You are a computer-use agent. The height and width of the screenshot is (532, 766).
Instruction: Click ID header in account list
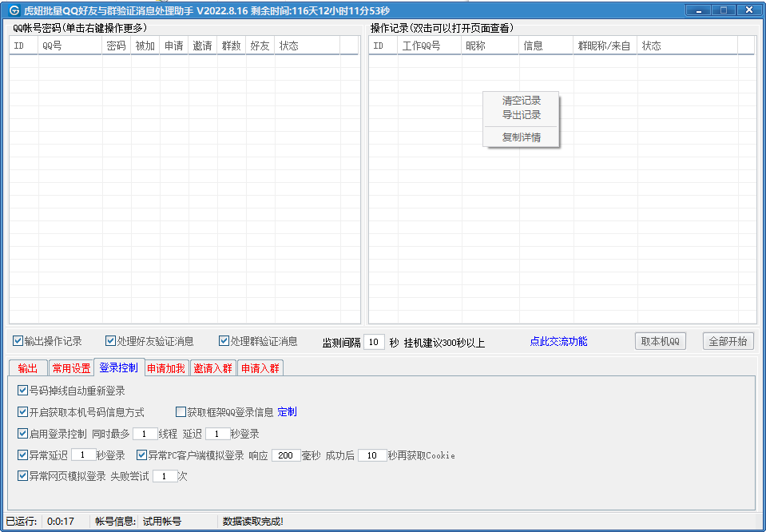click(23, 46)
